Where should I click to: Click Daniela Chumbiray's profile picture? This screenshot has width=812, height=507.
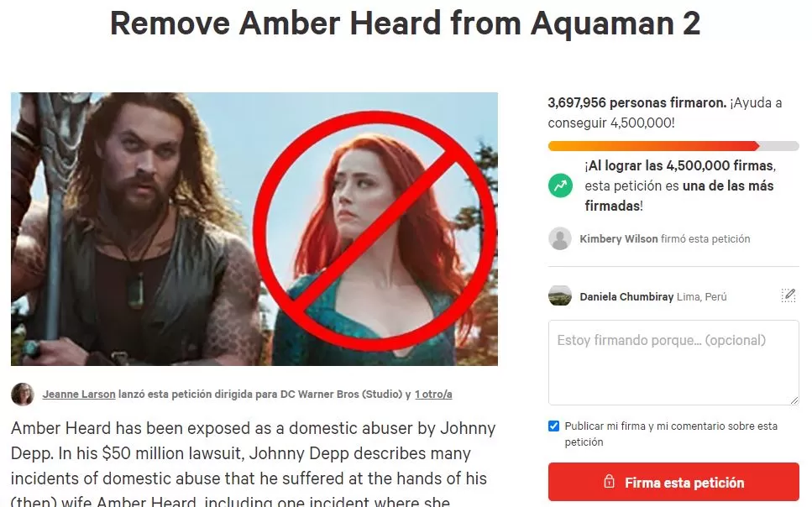[x=560, y=296]
